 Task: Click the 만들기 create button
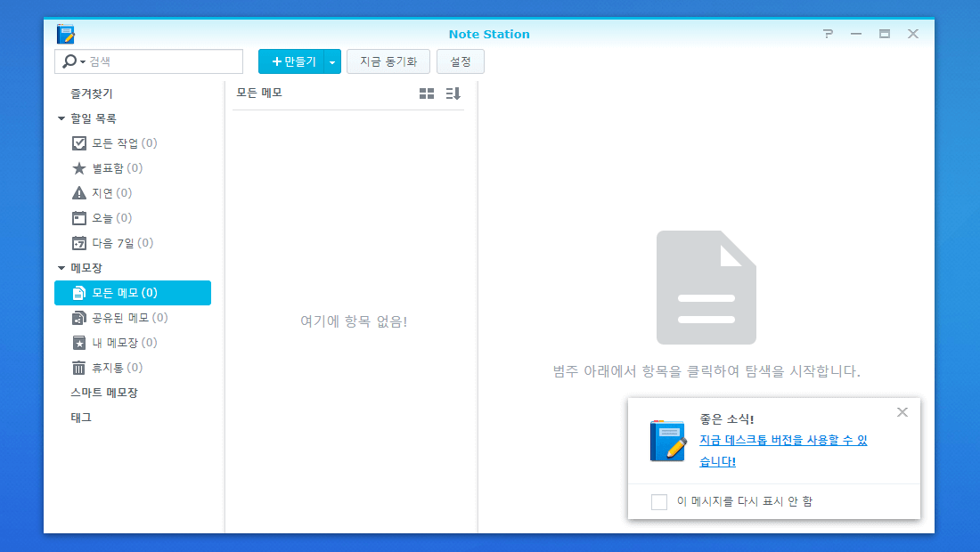(291, 61)
